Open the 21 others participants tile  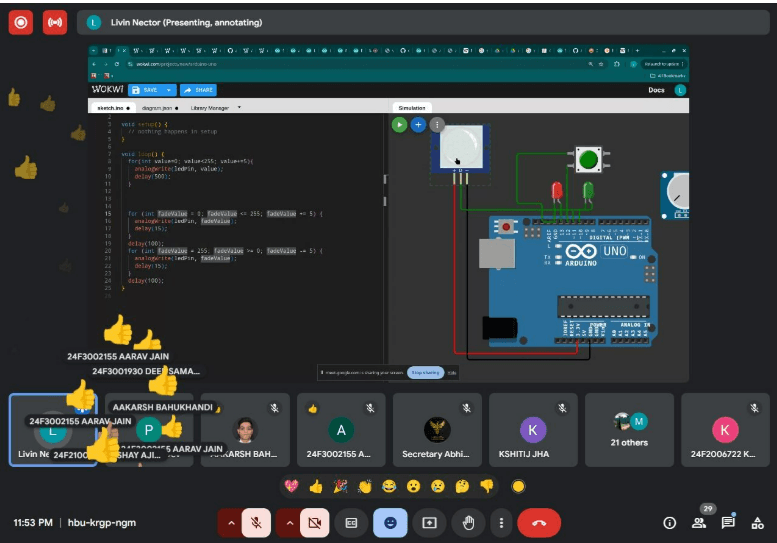(x=629, y=430)
